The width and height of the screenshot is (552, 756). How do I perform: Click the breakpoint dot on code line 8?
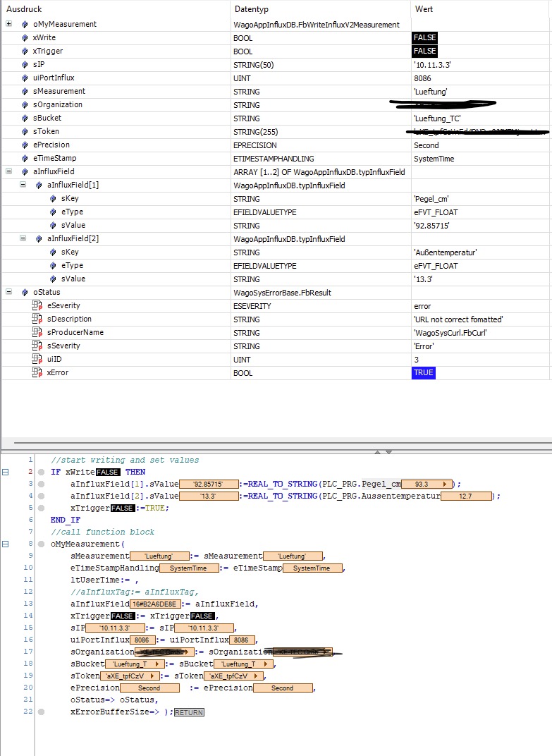coord(42,544)
